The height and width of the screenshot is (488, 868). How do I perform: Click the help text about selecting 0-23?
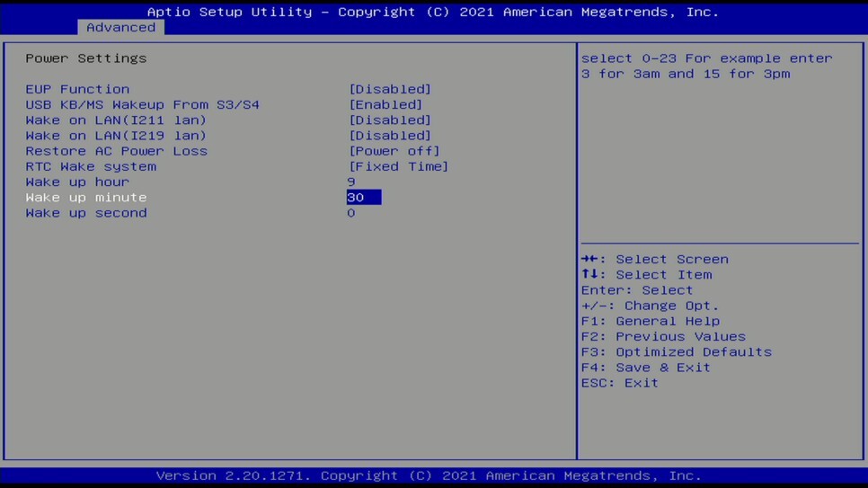pos(706,66)
